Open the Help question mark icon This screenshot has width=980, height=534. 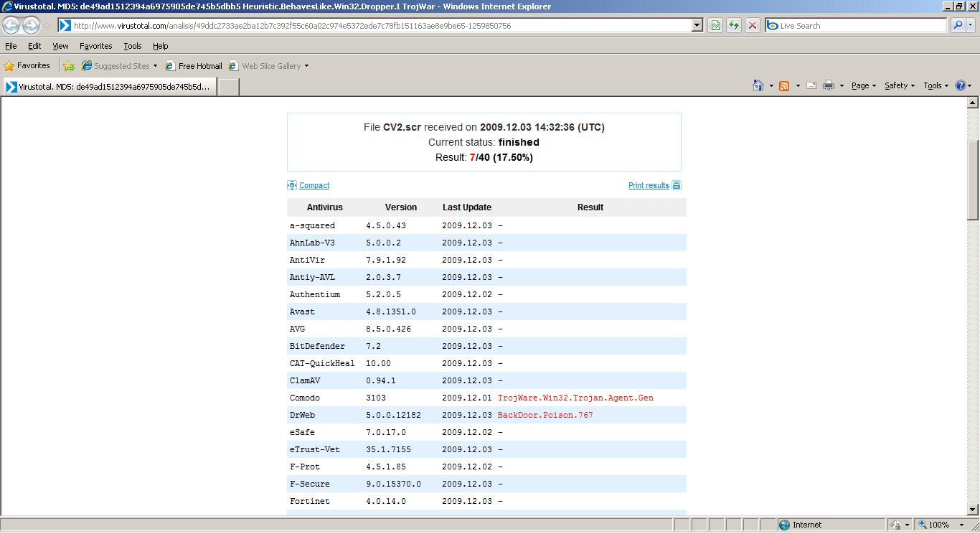[961, 85]
